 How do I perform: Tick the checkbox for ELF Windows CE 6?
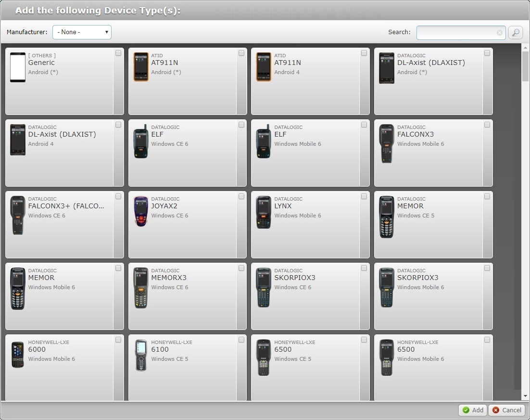tap(241, 125)
